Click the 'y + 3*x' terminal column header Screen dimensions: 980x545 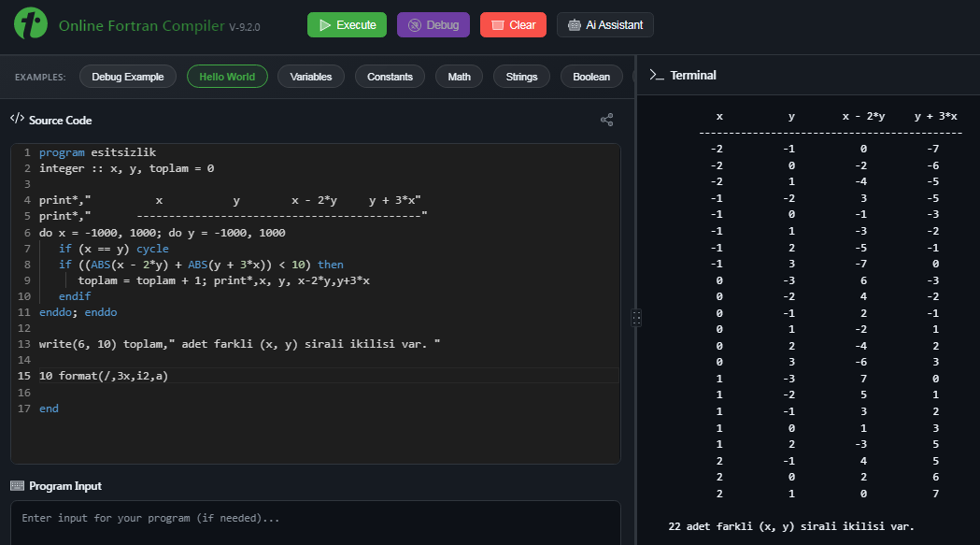pyautogui.click(x=936, y=116)
